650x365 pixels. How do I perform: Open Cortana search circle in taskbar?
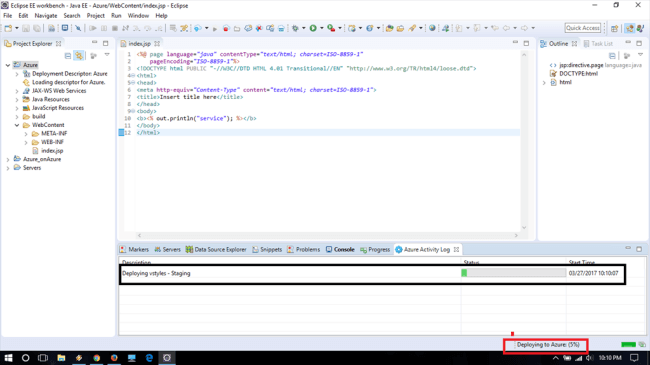[25, 358]
